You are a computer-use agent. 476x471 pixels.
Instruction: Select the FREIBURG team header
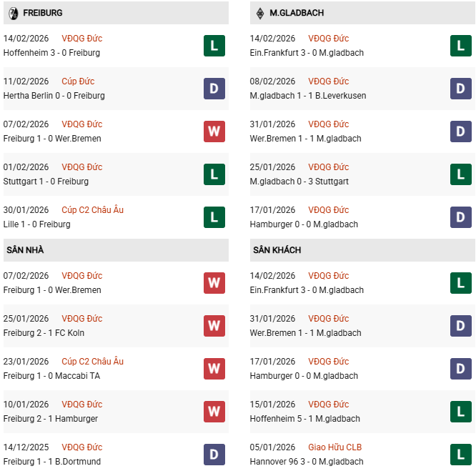tap(42, 13)
